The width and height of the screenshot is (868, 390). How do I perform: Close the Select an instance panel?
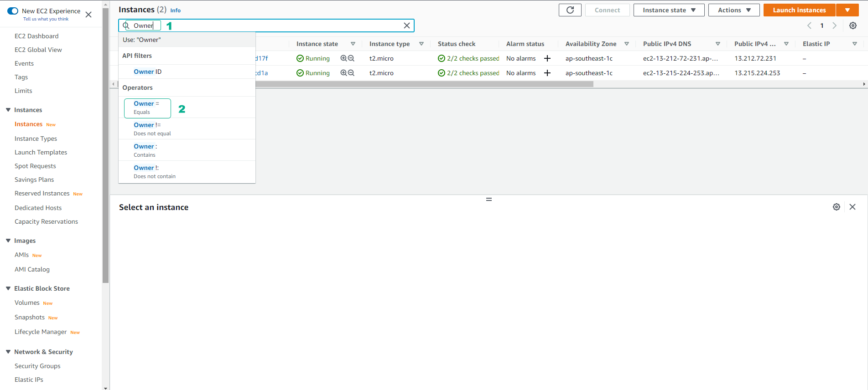[852, 207]
